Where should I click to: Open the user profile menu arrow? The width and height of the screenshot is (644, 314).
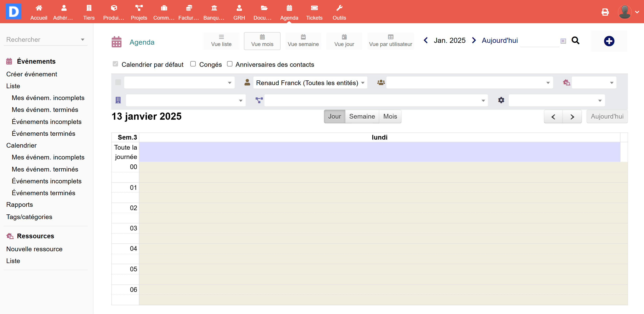(x=637, y=12)
